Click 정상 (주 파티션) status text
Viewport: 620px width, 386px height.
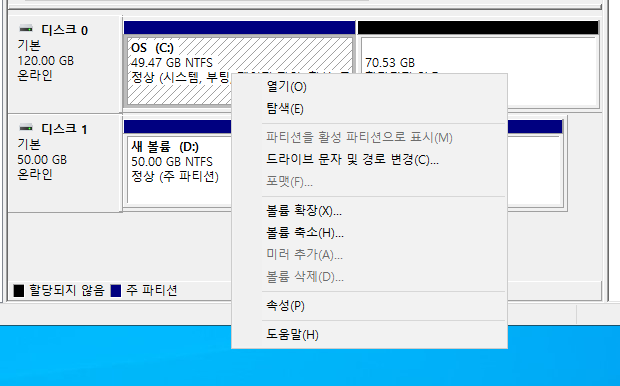(x=175, y=176)
